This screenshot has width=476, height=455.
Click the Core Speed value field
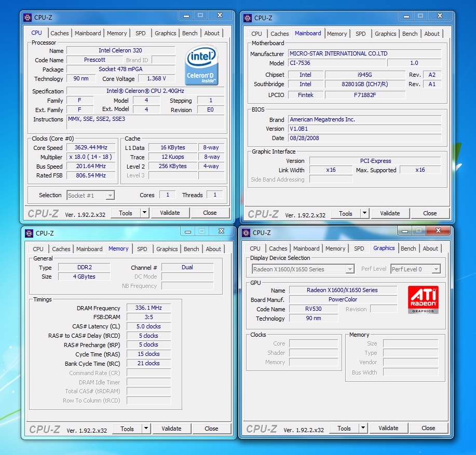[x=91, y=148]
